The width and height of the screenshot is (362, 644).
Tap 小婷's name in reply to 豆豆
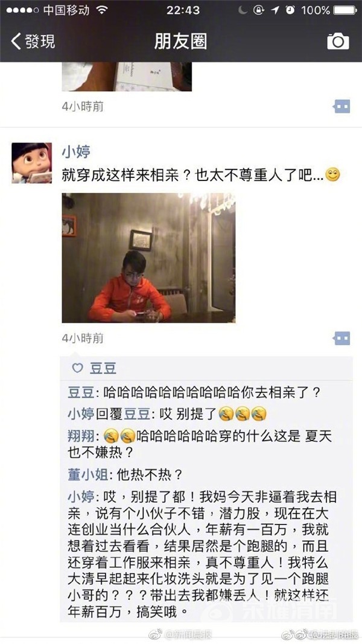tap(81, 413)
